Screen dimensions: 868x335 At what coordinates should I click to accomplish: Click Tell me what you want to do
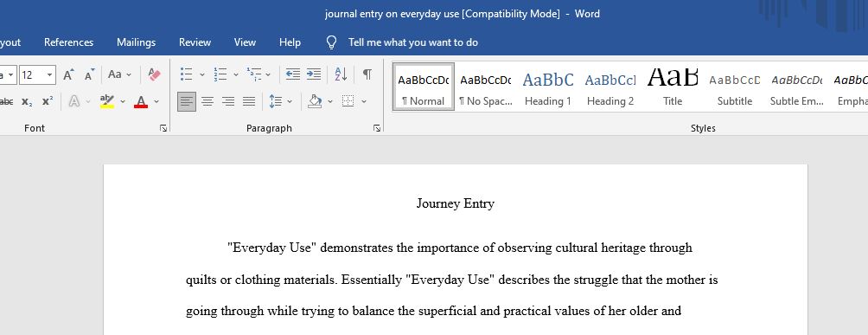[413, 42]
